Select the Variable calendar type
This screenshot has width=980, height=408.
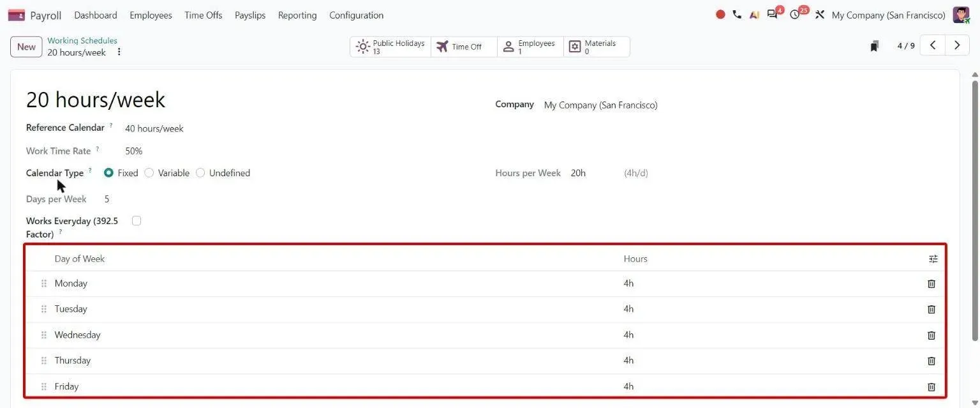(149, 173)
